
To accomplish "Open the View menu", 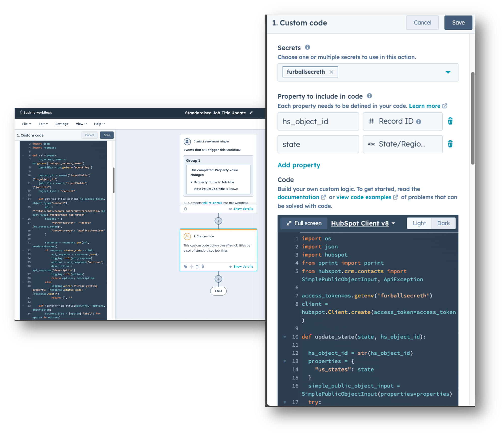I will tap(81, 124).
